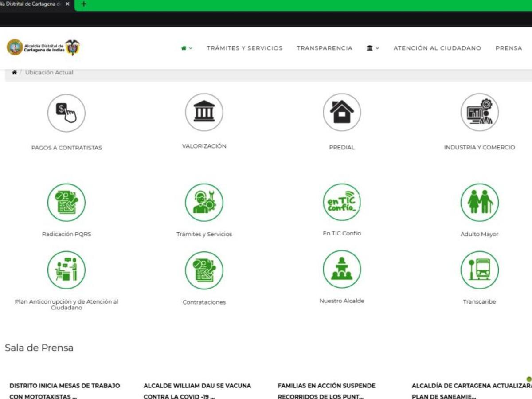Open the Trámites y Servicios headset icon
This screenshot has height=399, width=532.
[204, 202]
